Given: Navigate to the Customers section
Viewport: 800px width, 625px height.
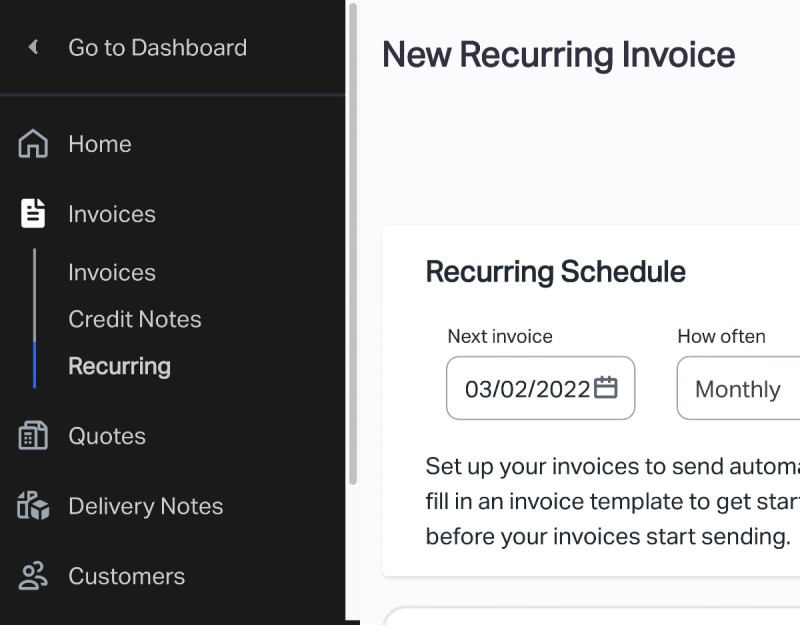Looking at the screenshot, I should coord(126,576).
